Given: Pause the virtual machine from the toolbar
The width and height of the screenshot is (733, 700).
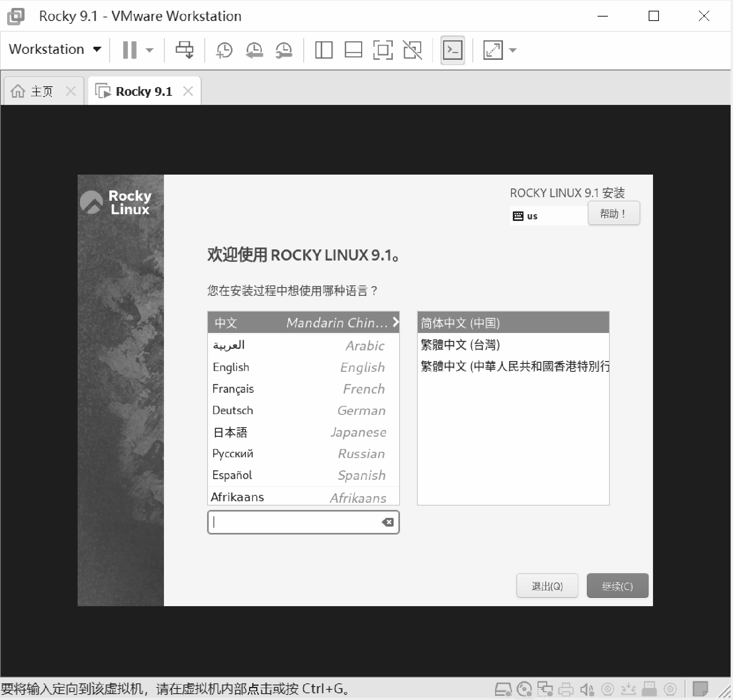Looking at the screenshot, I should (130, 50).
